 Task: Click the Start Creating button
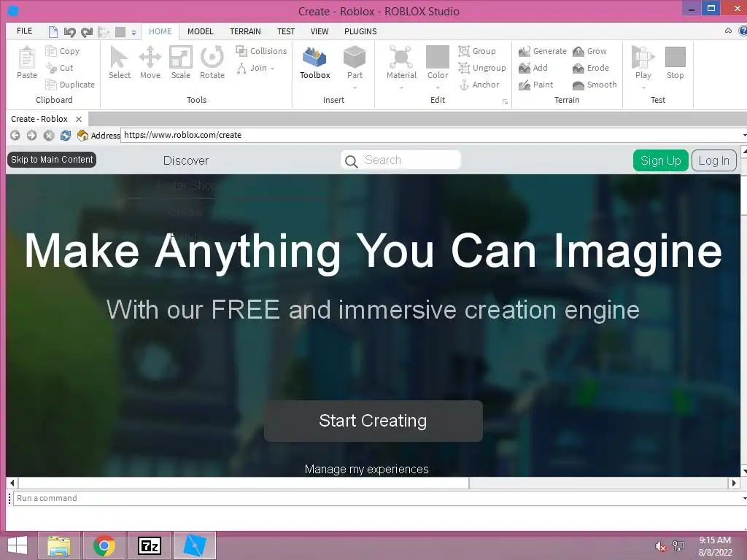point(373,421)
